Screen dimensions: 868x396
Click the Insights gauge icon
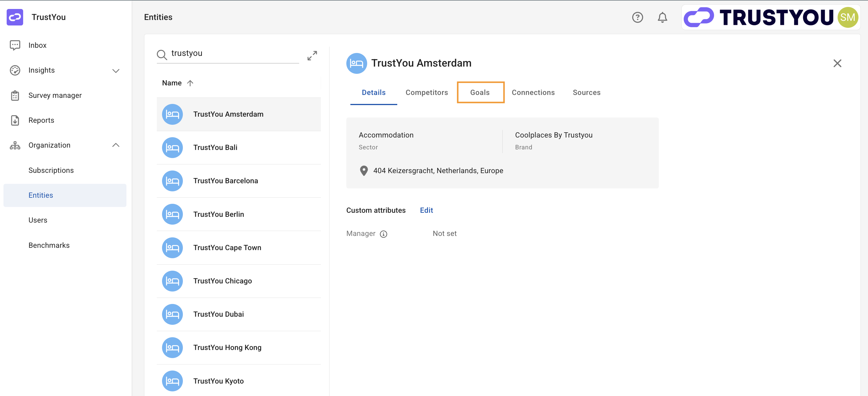click(x=15, y=70)
